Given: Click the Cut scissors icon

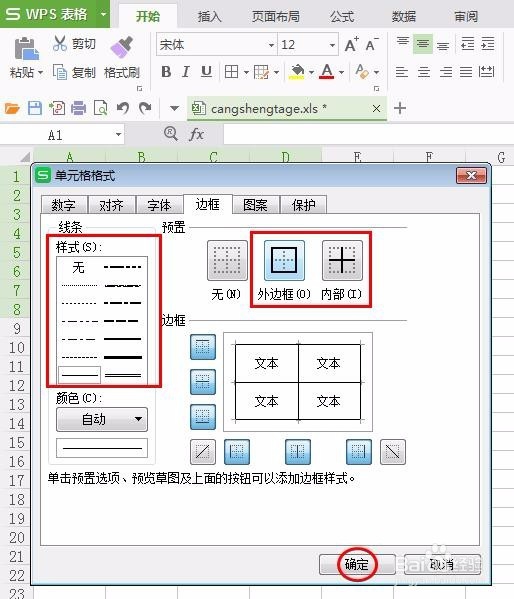Looking at the screenshot, I should [60, 44].
